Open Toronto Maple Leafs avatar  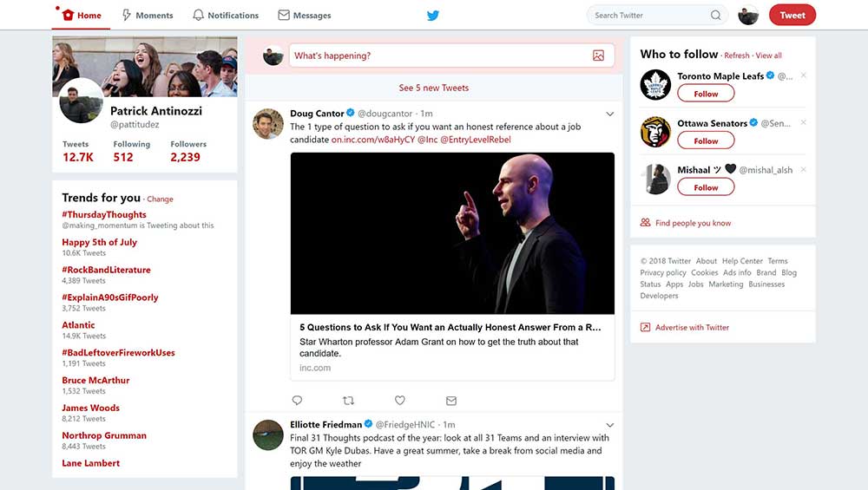pos(655,85)
